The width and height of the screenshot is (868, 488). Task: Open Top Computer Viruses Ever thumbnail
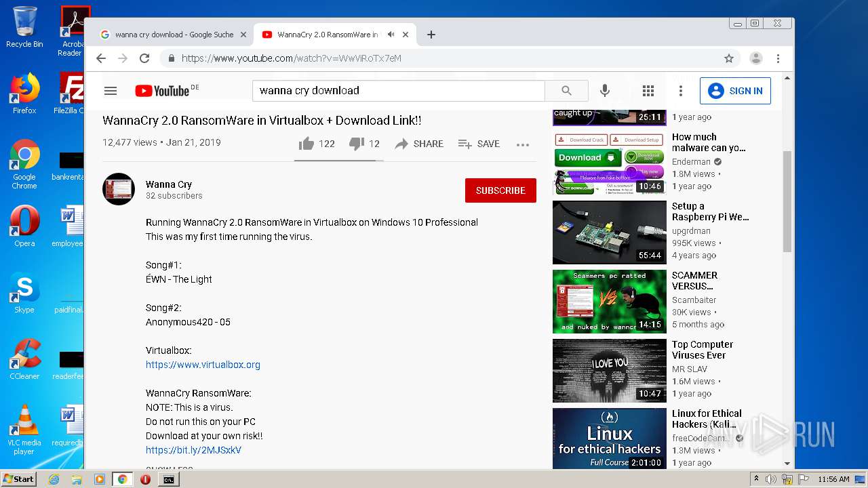pyautogui.click(x=610, y=371)
